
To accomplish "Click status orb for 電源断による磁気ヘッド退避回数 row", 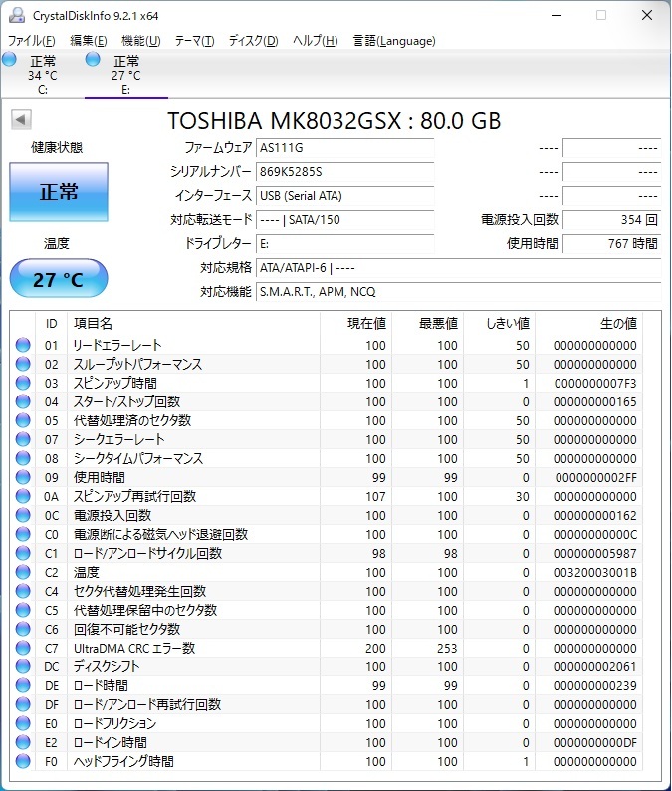I will [23, 534].
